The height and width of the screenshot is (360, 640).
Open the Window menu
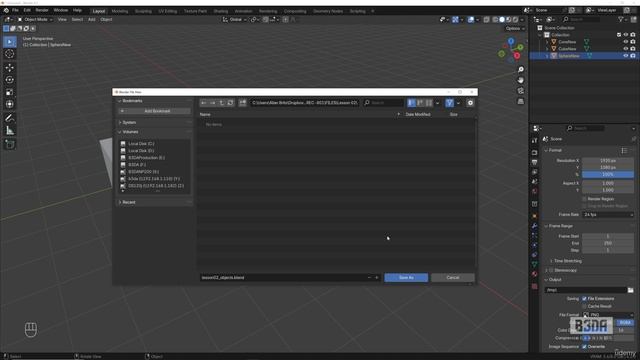point(61,10)
